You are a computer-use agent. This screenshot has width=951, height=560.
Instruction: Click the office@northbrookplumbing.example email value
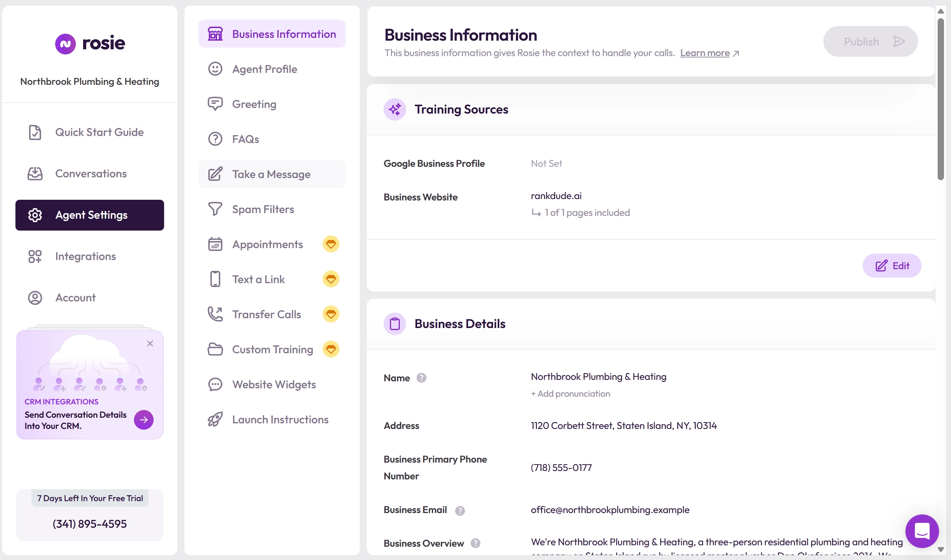[610, 510]
